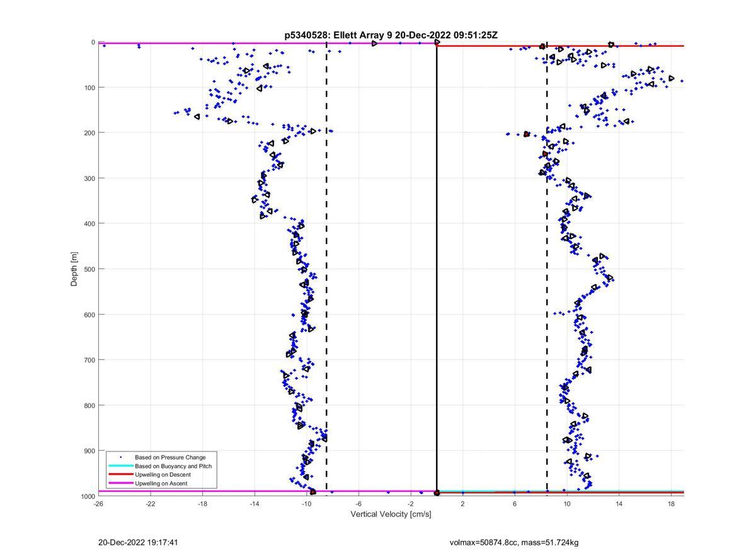The height and width of the screenshot is (558, 756).
Task: Click the x-axis tick label 6
Action: pos(515,504)
